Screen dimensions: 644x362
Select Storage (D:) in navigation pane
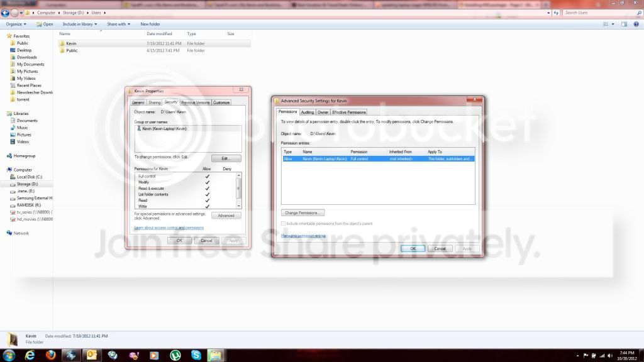(27, 184)
